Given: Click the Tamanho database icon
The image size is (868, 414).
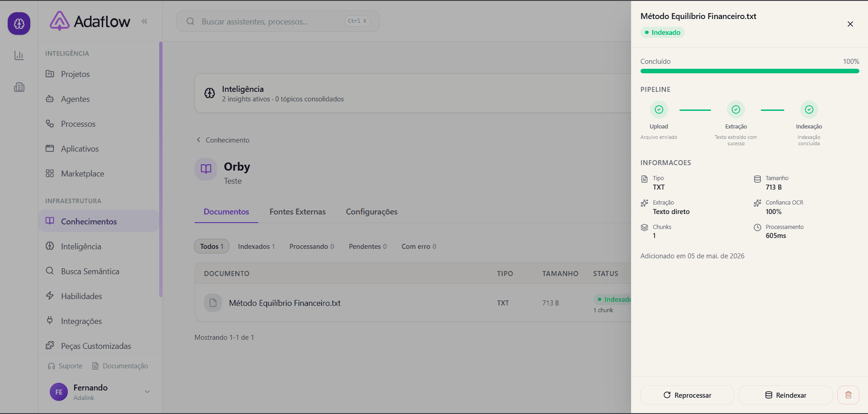Looking at the screenshot, I should (x=758, y=179).
